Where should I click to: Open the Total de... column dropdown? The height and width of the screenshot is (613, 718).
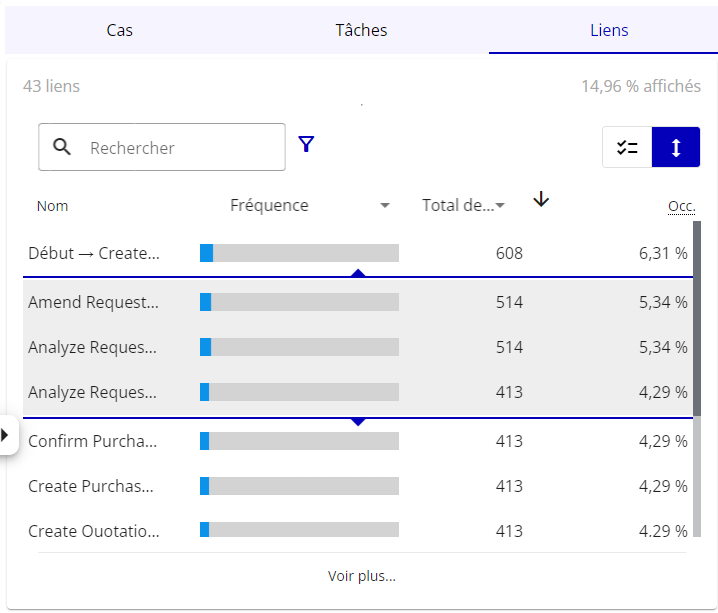(x=500, y=206)
